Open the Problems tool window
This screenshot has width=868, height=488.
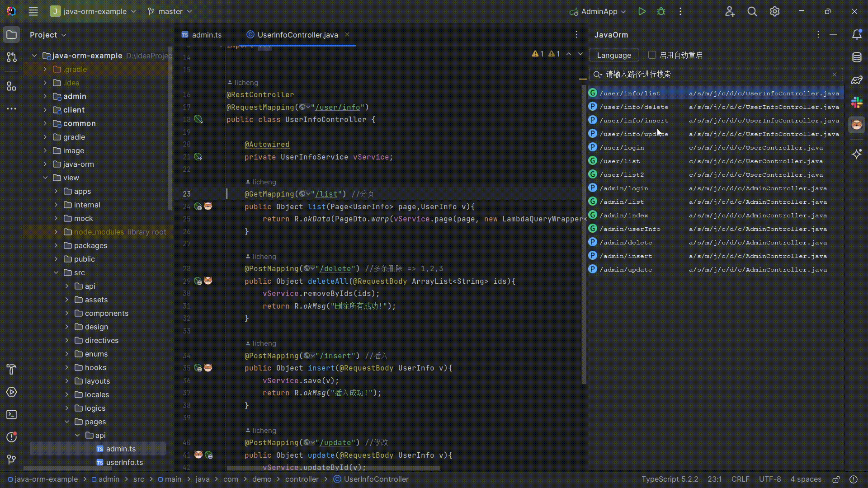pyautogui.click(x=11, y=437)
